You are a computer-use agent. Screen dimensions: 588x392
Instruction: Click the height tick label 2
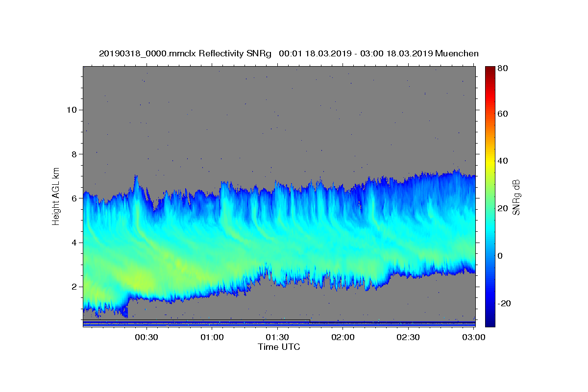click(x=73, y=287)
